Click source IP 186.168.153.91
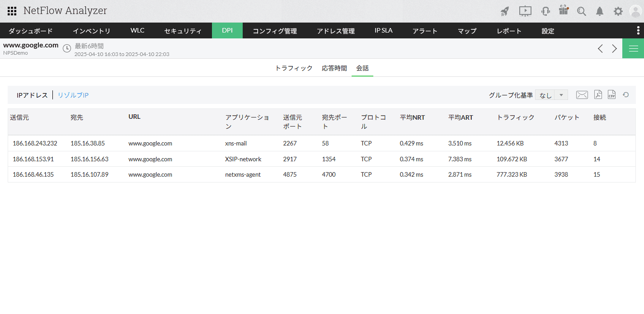The width and height of the screenshot is (644, 314). tap(33, 159)
